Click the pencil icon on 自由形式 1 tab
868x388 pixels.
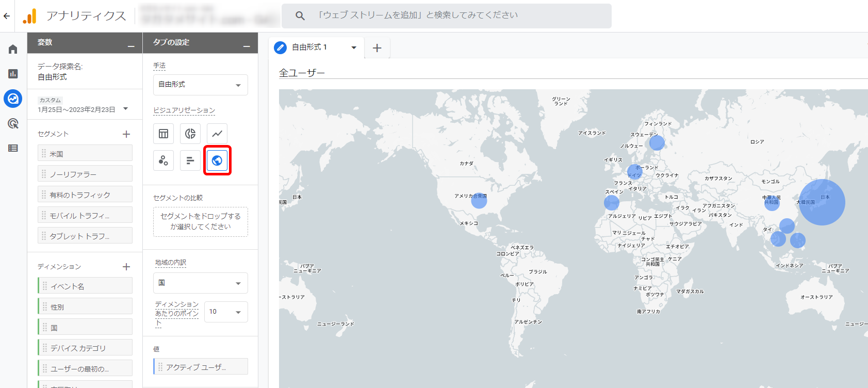click(280, 47)
